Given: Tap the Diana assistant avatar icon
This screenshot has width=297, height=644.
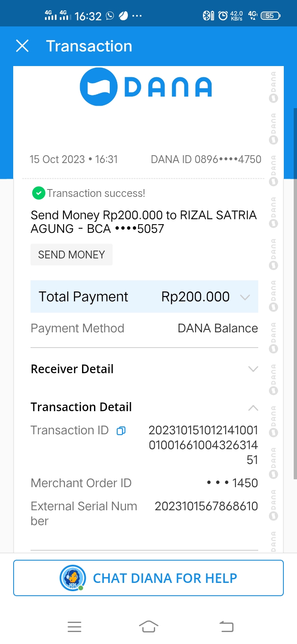Looking at the screenshot, I should pos(73,578).
